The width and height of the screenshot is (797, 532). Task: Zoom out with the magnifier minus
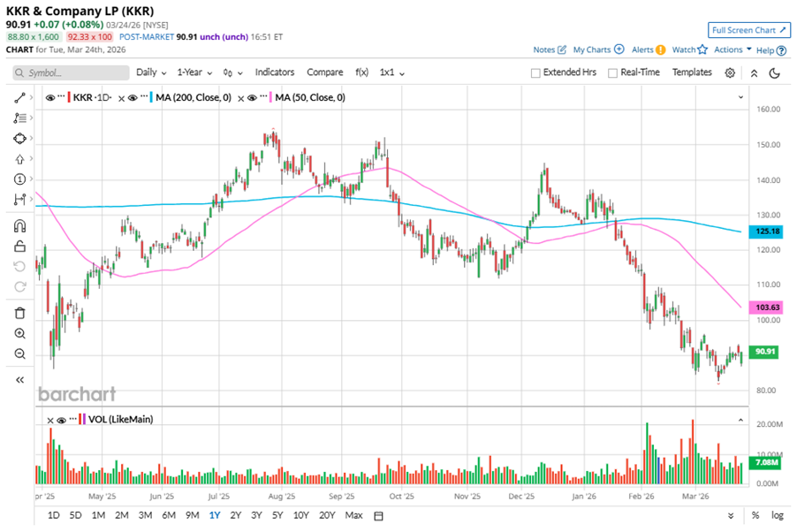[19, 354]
